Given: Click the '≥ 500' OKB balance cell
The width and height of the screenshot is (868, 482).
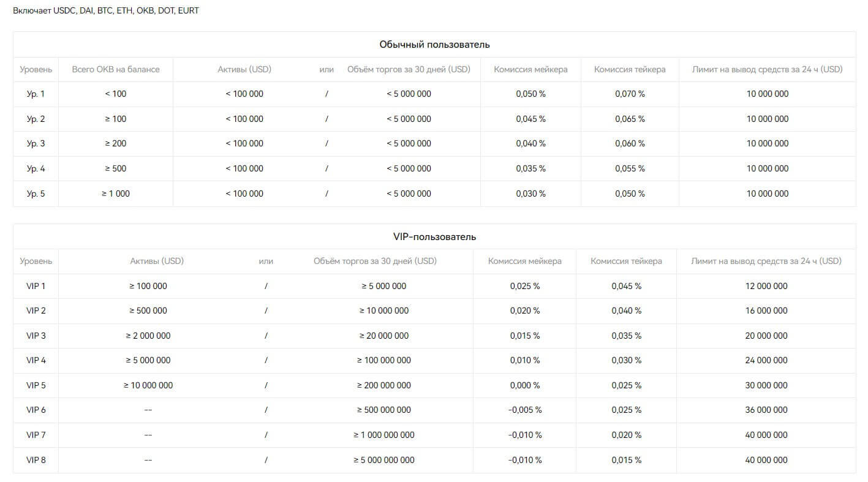Looking at the screenshot, I should click(x=116, y=168).
